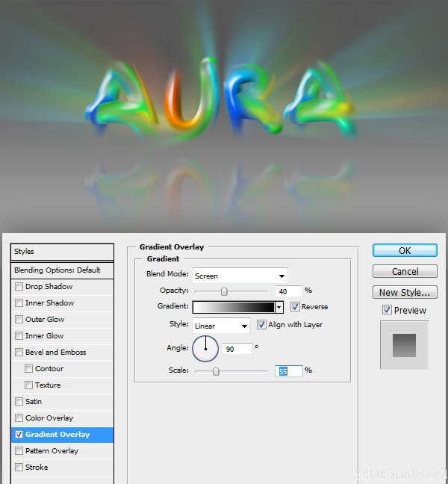Uncheck the Reverse gradient checkbox
The image size is (448, 484).
click(x=295, y=306)
